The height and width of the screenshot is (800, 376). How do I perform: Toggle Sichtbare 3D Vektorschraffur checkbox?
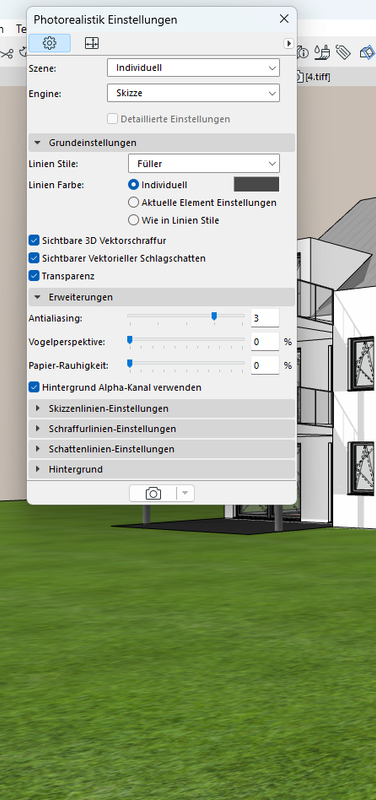tap(34, 240)
